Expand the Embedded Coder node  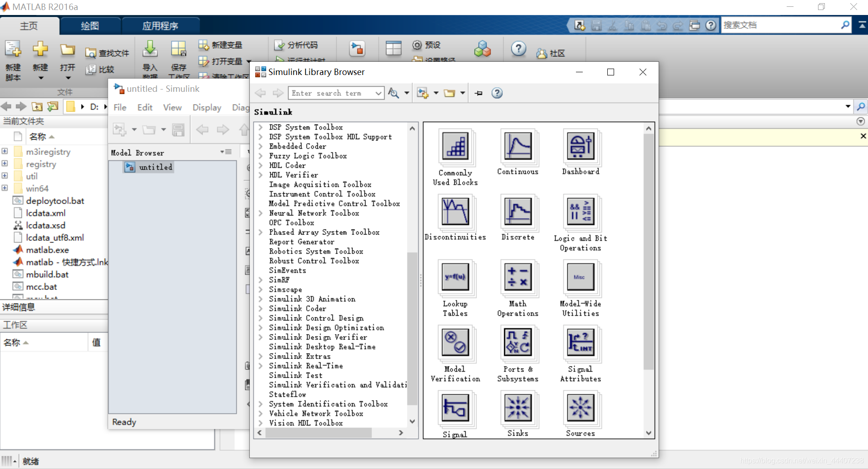[x=261, y=146]
